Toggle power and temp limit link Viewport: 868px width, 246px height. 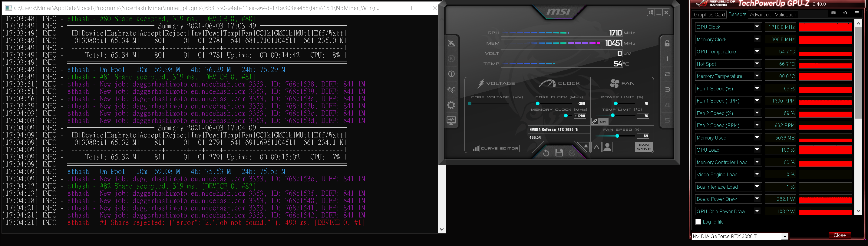pyautogui.click(x=599, y=121)
